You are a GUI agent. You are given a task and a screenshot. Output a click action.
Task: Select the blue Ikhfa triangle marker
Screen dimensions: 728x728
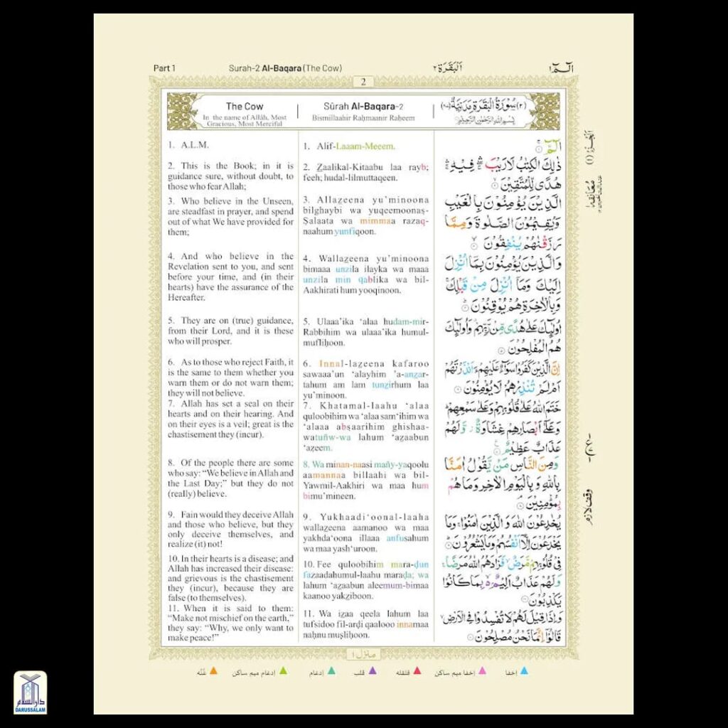click(x=524, y=670)
